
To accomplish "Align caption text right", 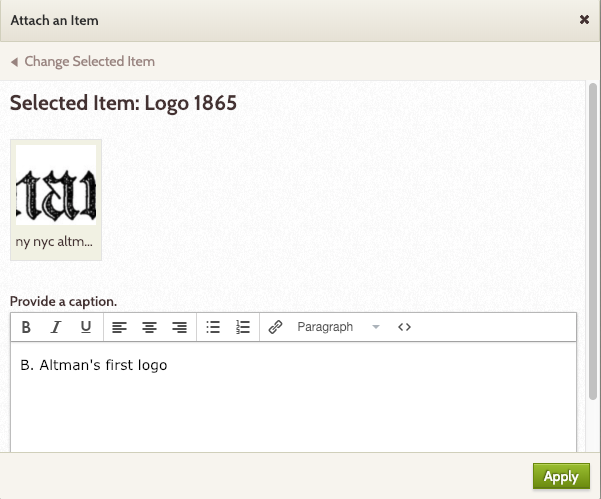I will pos(179,327).
